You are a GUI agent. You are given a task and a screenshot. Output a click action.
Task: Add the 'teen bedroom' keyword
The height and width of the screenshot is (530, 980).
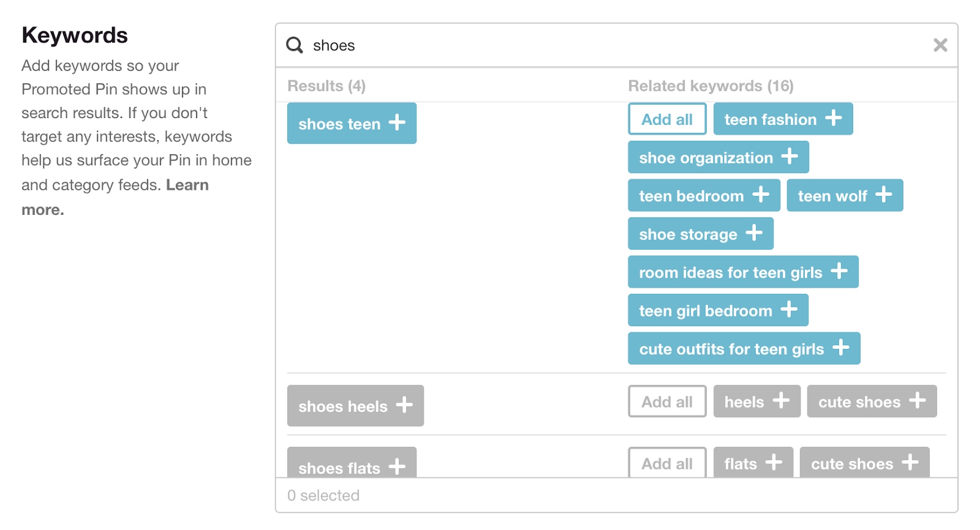704,196
